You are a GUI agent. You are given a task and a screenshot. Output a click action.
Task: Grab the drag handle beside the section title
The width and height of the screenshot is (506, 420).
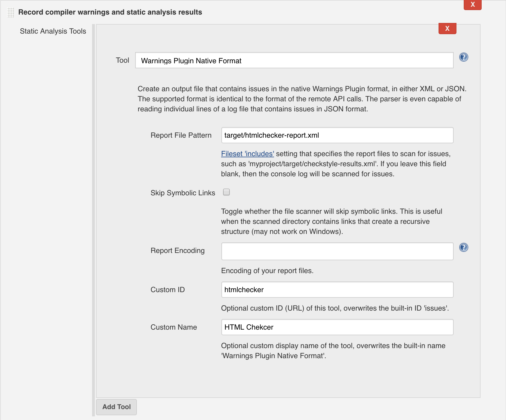pyautogui.click(x=11, y=13)
